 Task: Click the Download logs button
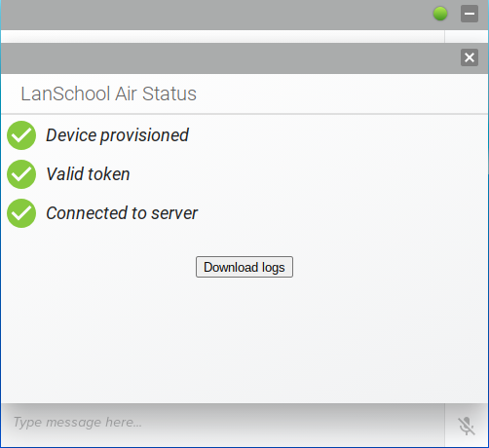pos(244,267)
